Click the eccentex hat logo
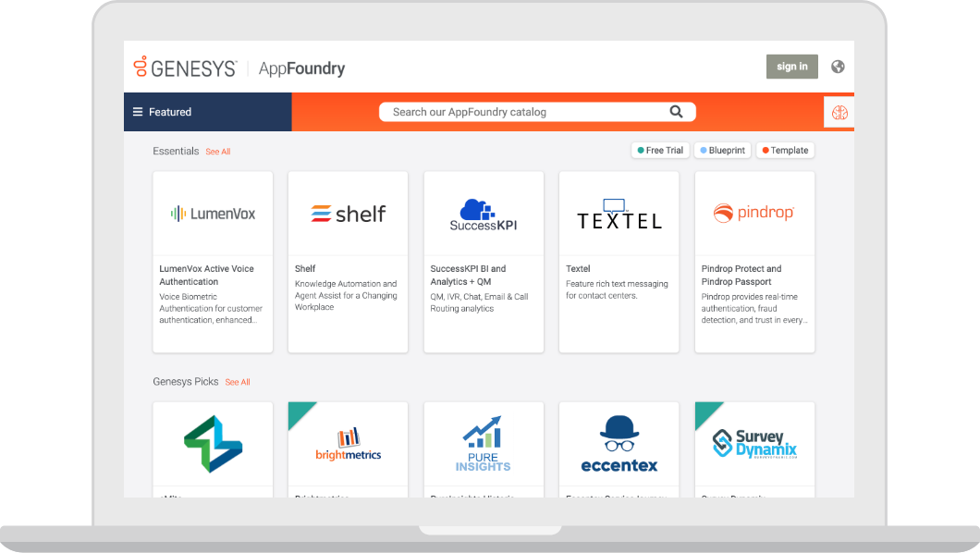The height and width of the screenshot is (553, 980). point(619,444)
